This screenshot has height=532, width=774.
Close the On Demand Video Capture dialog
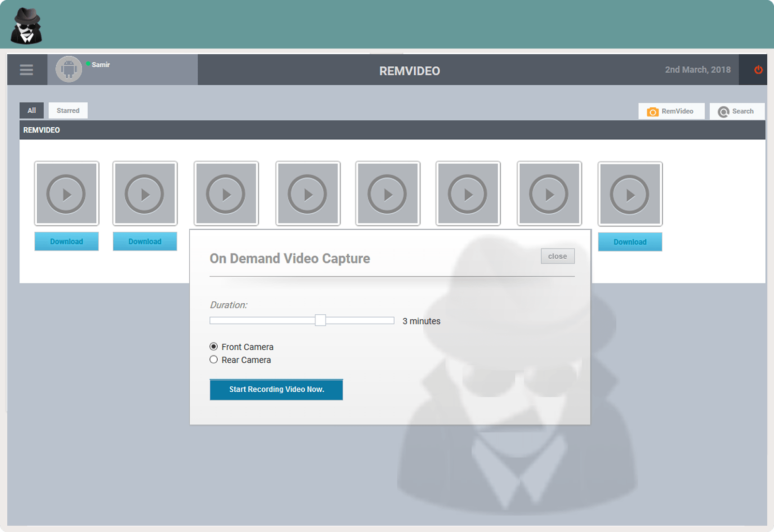pos(557,256)
